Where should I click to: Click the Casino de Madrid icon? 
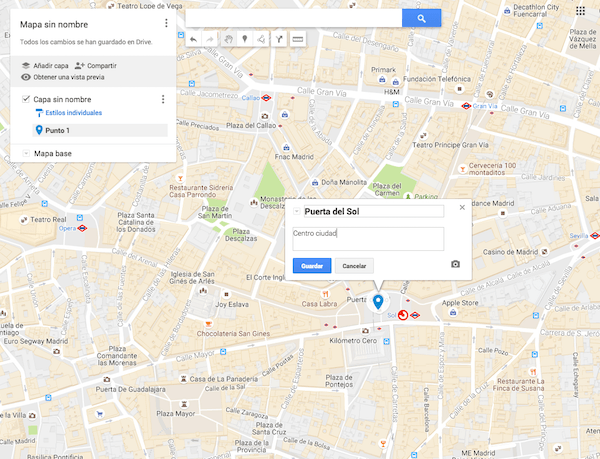(544, 252)
